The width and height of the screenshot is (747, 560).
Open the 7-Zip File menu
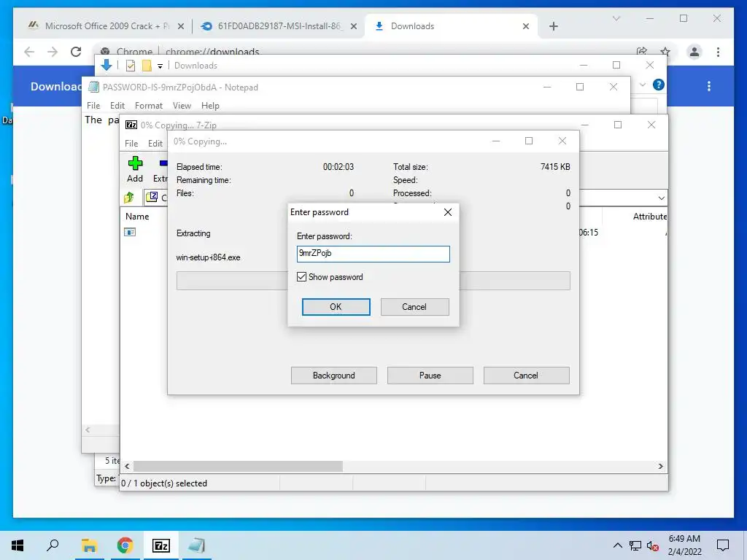tap(131, 144)
